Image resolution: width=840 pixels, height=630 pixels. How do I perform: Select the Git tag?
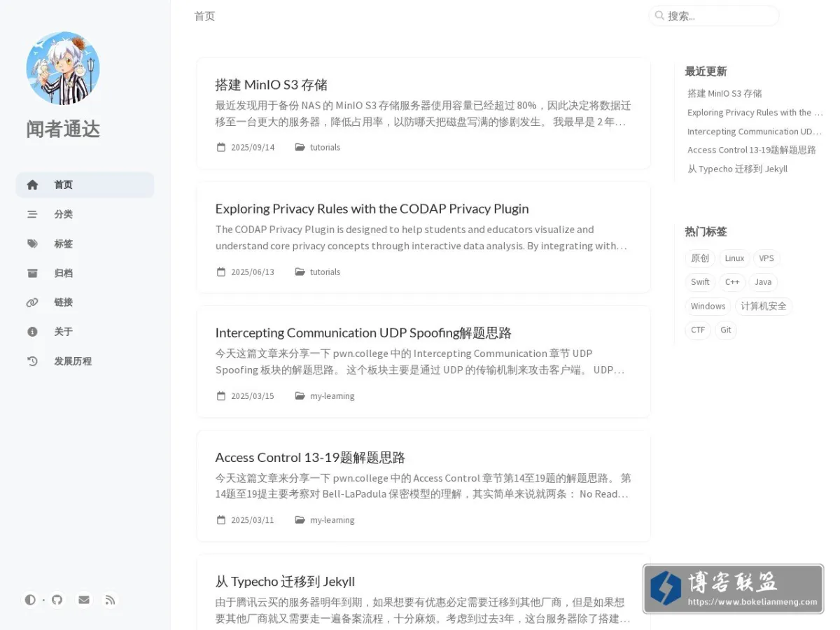click(726, 330)
